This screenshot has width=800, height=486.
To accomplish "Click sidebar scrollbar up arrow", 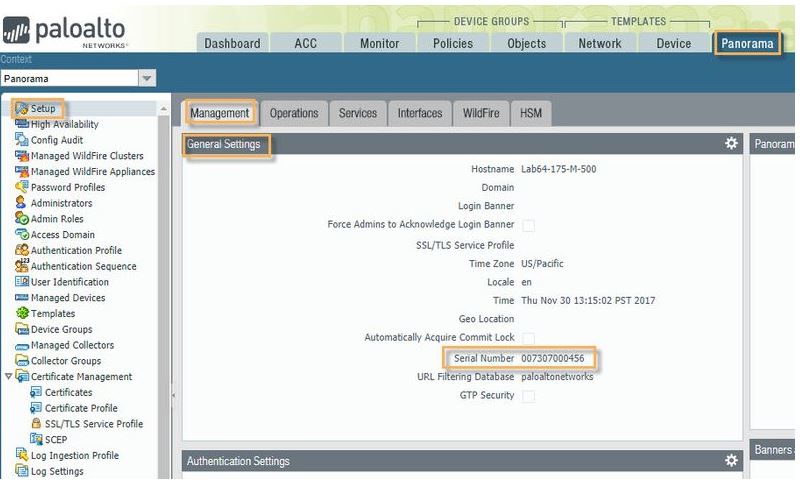I will coord(163,109).
